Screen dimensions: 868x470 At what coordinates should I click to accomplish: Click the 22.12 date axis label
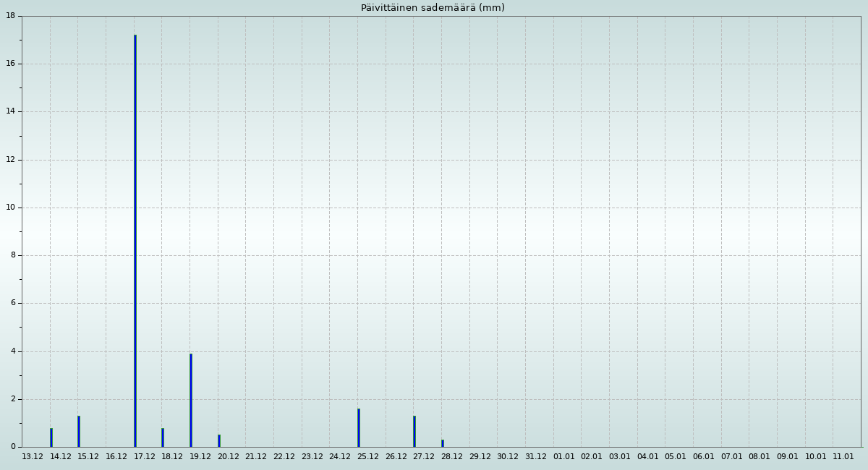[x=284, y=457]
